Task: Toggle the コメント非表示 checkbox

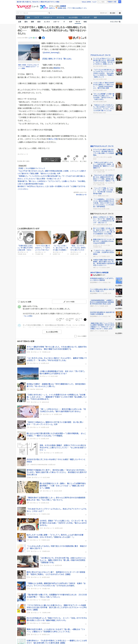Action: point(75,336)
